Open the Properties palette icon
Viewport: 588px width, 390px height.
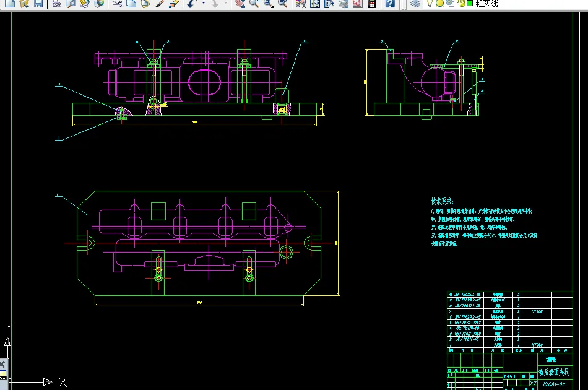tap(301, 3)
